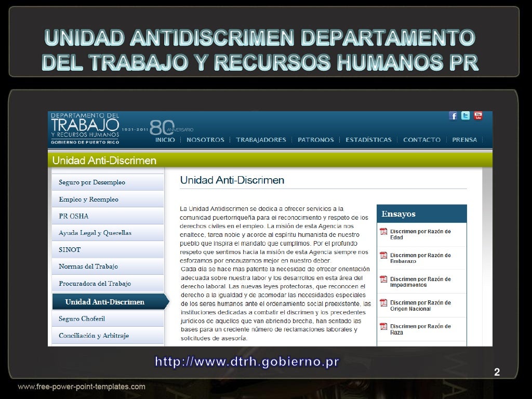The height and width of the screenshot is (399, 532).
Task: Click the slide title Unidad Antidiscrimen Departamento
Action: [x=260, y=49]
